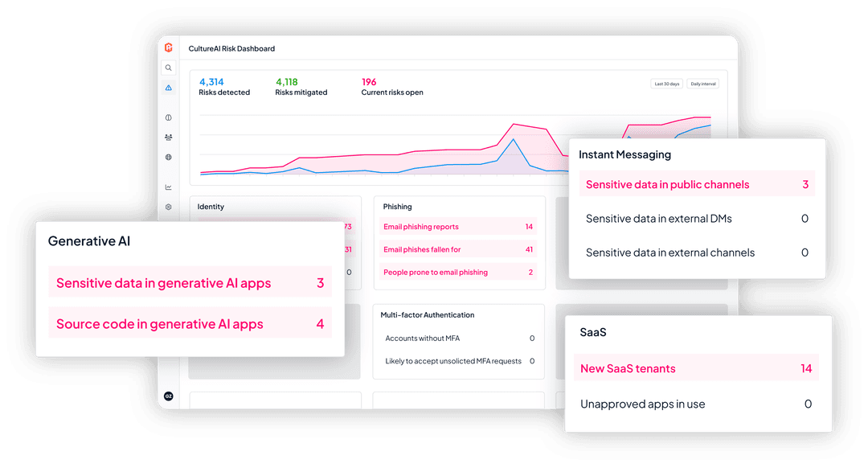Open the globe sidebar icon
The image size is (868, 468).
pyautogui.click(x=168, y=158)
